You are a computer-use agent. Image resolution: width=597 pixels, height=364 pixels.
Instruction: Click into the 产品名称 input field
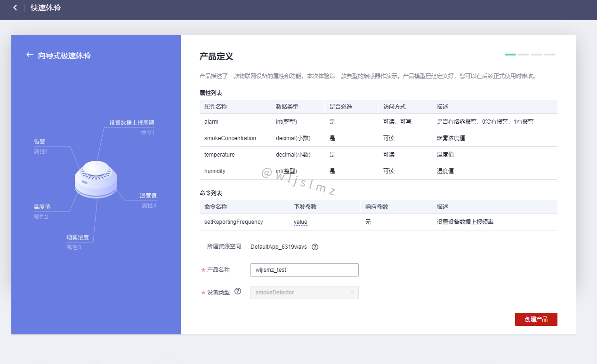[305, 270]
